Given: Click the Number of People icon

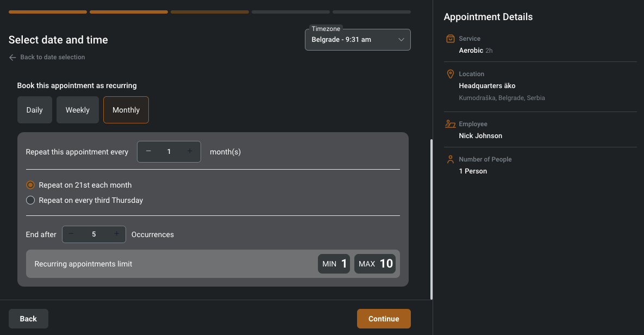Looking at the screenshot, I should [450, 159].
